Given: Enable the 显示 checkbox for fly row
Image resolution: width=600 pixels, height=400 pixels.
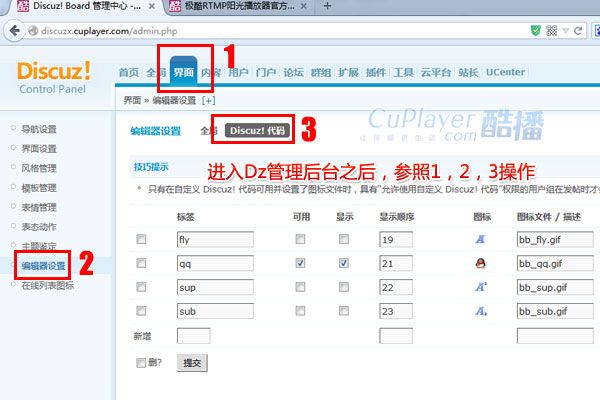Looking at the screenshot, I should (x=344, y=240).
